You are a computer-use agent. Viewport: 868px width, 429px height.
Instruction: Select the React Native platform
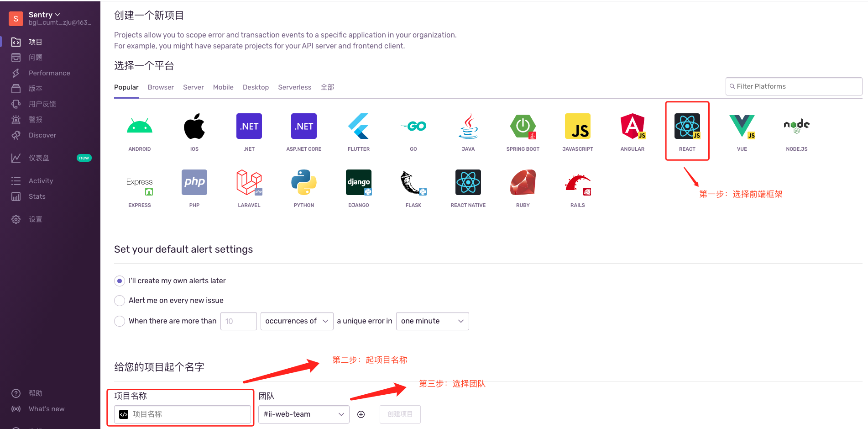tap(468, 182)
